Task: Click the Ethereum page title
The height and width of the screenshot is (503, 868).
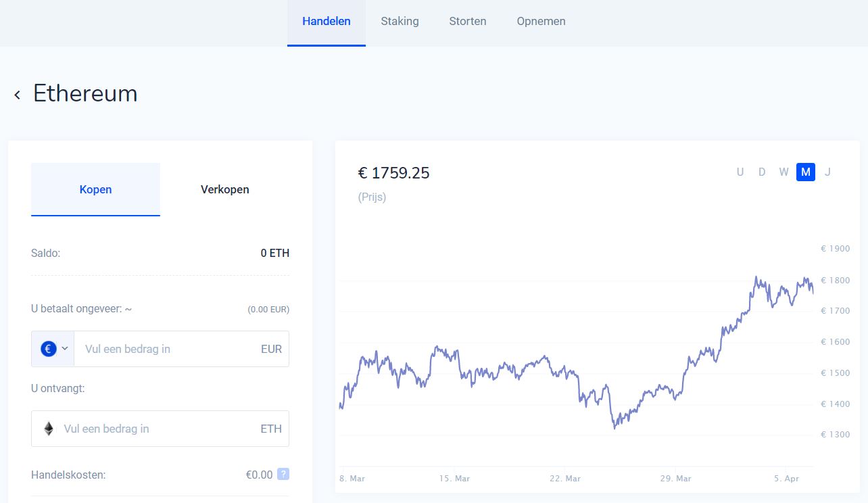Action: [x=85, y=94]
